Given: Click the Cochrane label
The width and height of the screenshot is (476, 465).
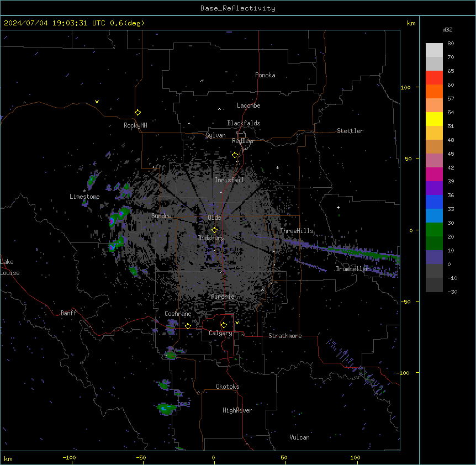Looking at the screenshot, I should click(178, 314).
